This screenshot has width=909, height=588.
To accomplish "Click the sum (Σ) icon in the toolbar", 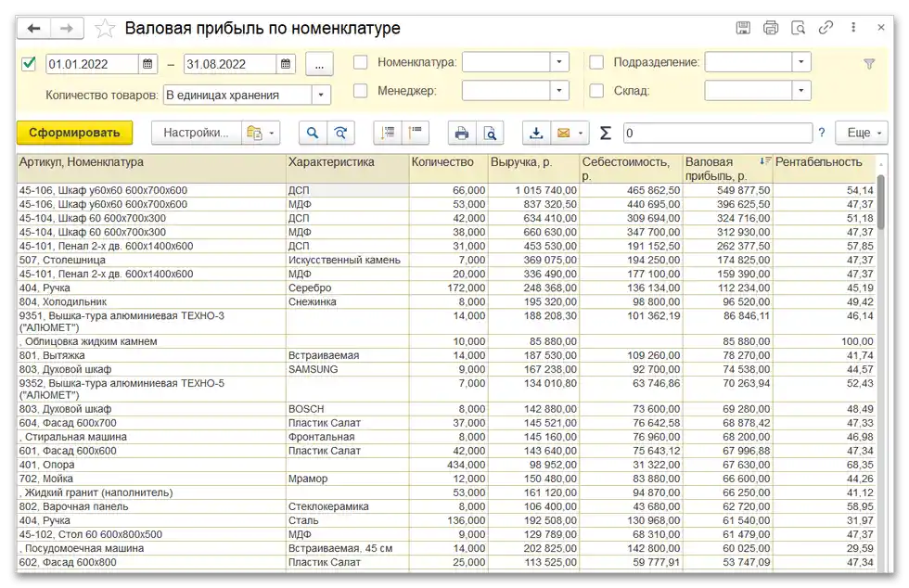I will (605, 133).
